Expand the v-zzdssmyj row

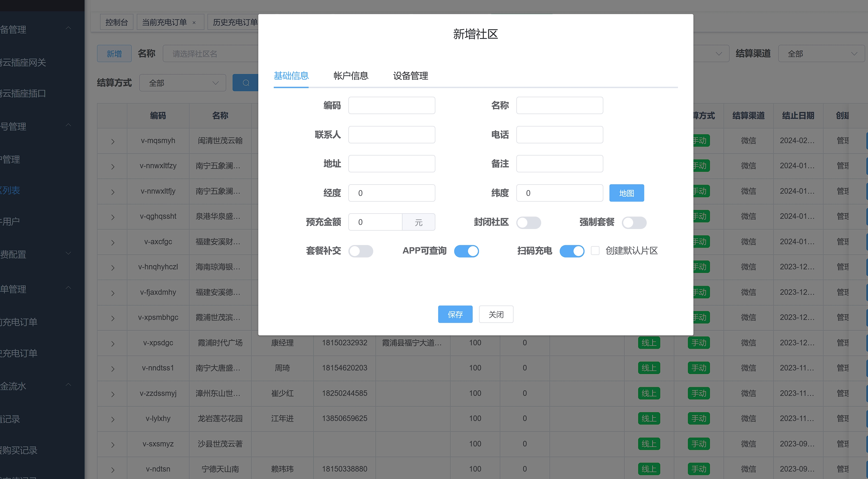[112, 394]
